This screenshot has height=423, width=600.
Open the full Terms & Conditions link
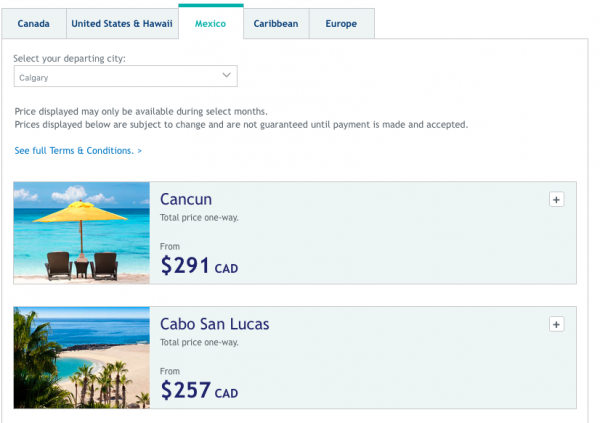click(x=74, y=150)
